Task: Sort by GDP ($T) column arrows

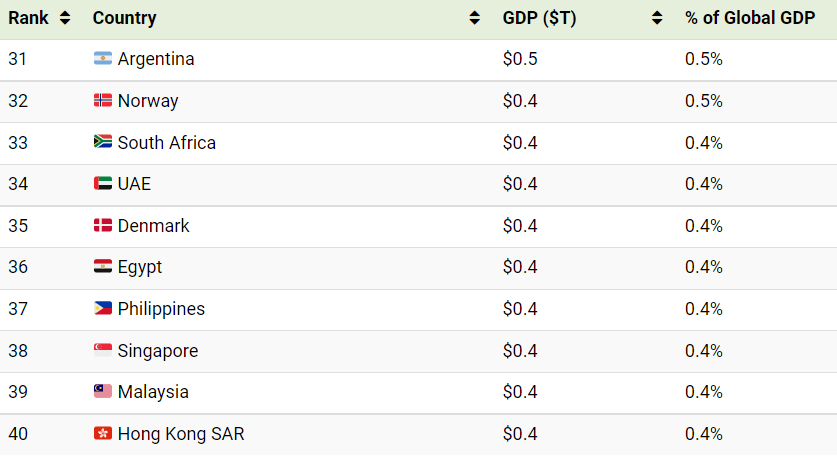Action: pos(657,18)
